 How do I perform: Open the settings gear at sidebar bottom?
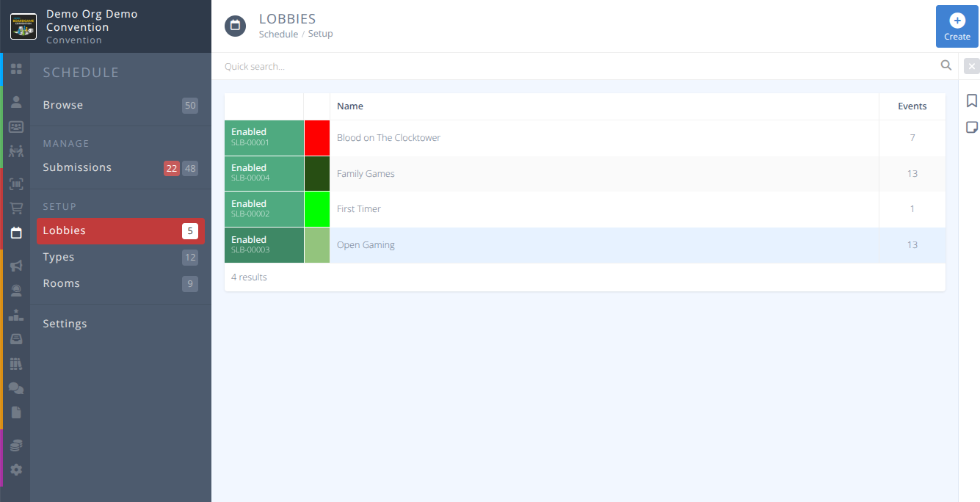[x=16, y=469]
